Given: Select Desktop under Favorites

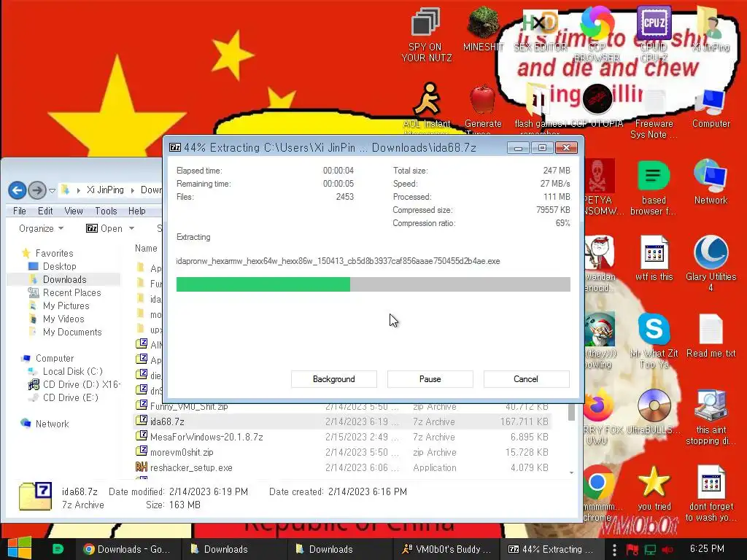Looking at the screenshot, I should pos(59,266).
